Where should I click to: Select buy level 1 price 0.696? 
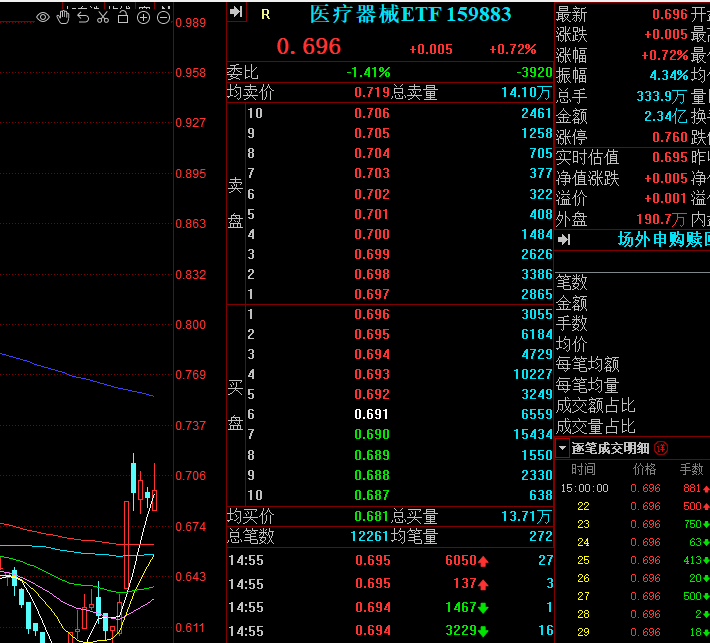pos(372,314)
